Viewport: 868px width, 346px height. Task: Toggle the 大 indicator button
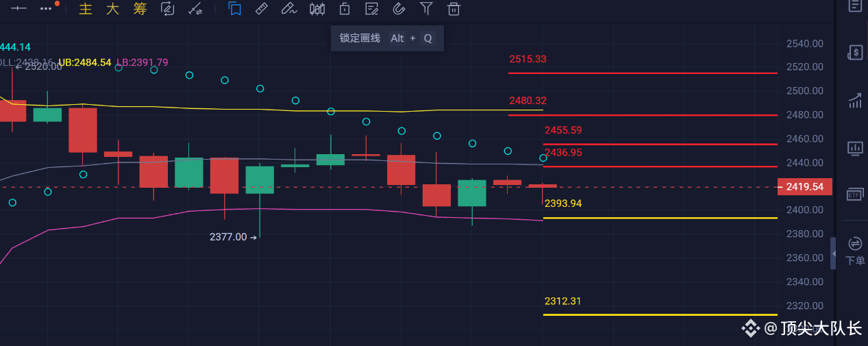click(x=112, y=9)
